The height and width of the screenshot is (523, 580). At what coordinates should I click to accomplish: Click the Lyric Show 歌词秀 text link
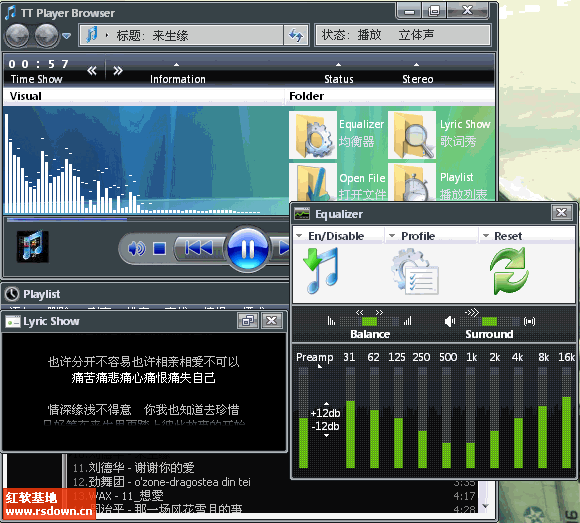pyautogui.click(x=465, y=133)
